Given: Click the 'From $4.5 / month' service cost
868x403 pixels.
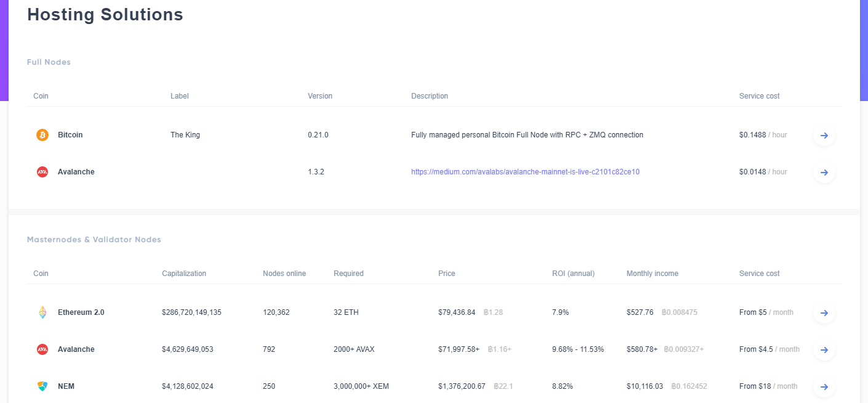Looking at the screenshot, I should [x=770, y=349].
